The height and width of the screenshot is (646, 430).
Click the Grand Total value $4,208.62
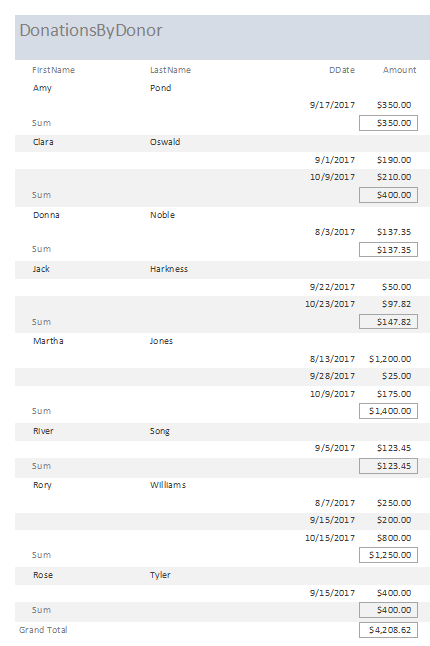point(388,630)
